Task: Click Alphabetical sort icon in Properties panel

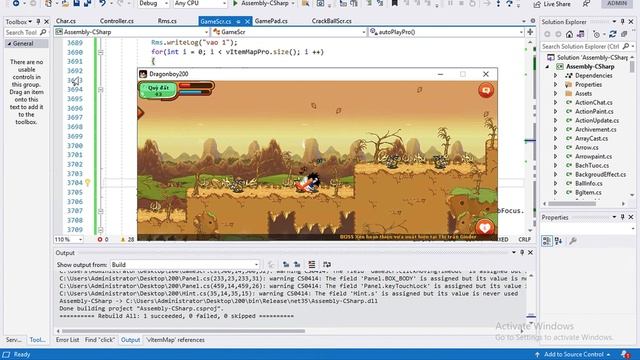Action: [558, 241]
